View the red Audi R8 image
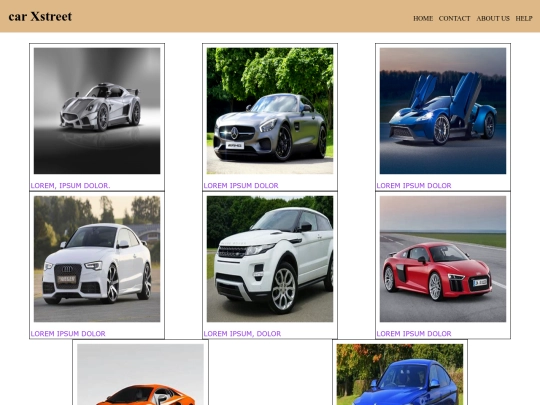The height and width of the screenshot is (405, 540). 443,259
